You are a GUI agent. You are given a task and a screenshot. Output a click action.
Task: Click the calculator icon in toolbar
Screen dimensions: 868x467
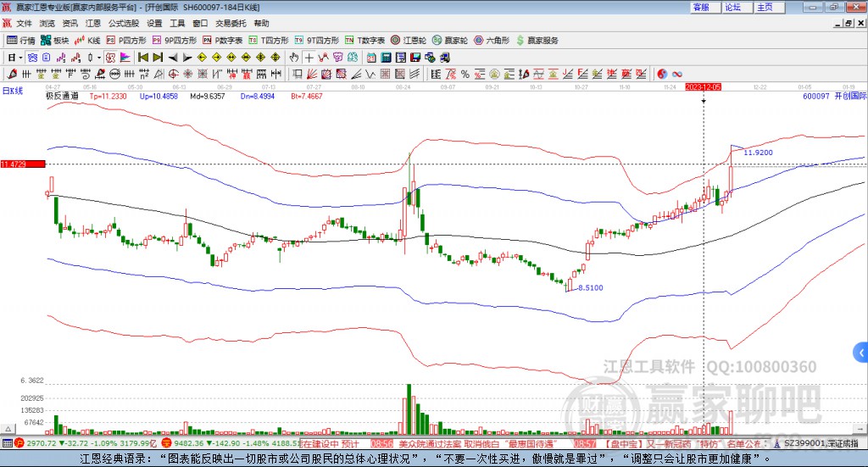click(386, 58)
